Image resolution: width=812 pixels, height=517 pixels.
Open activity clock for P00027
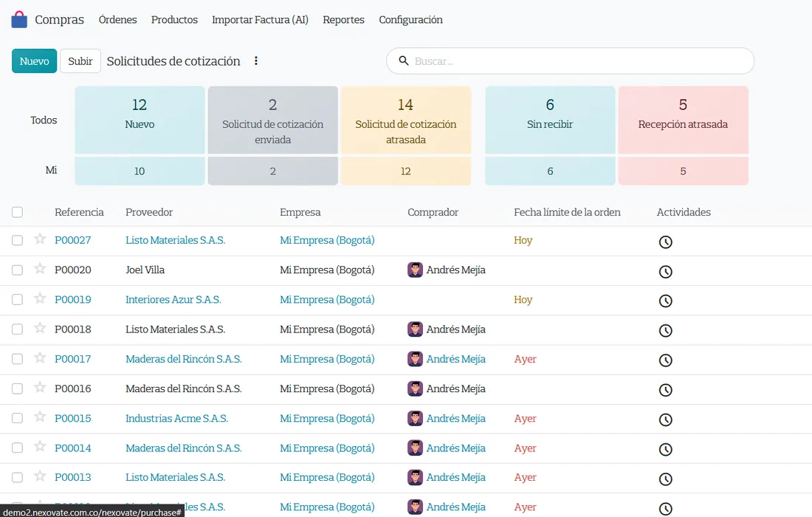coord(665,242)
